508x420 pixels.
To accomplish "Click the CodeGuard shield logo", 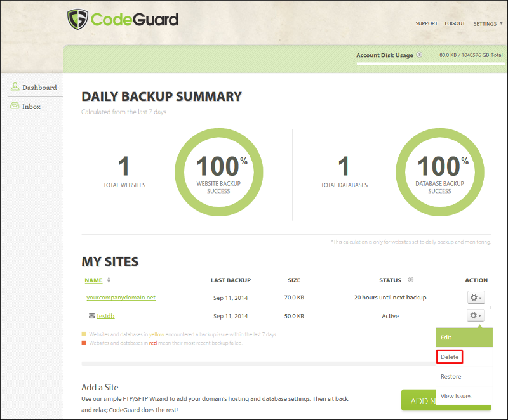I will pyautogui.click(x=78, y=20).
